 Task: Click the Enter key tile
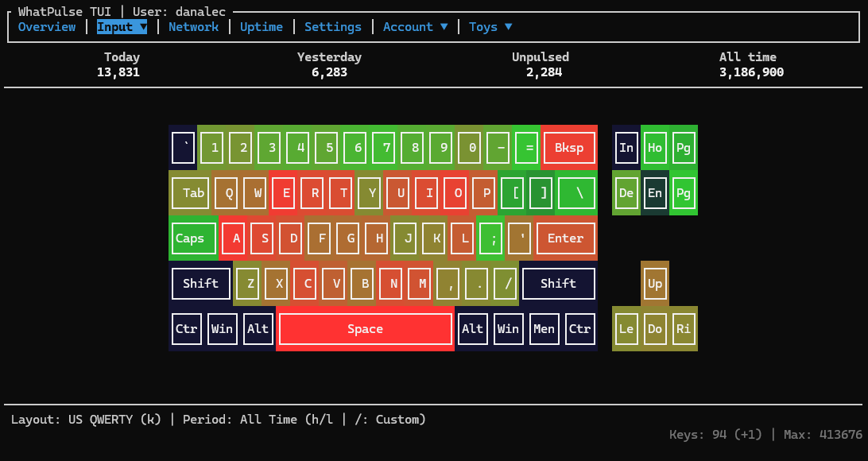pyautogui.click(x=565, y=238)
